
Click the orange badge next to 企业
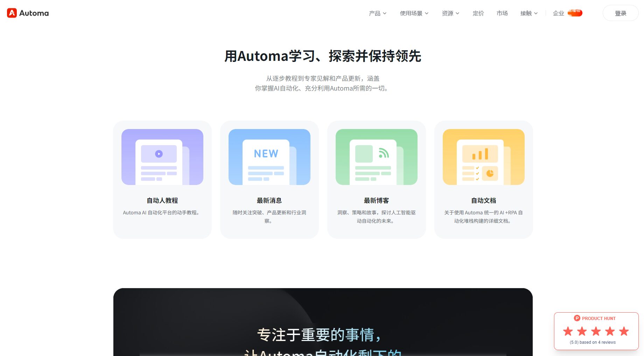575,13
